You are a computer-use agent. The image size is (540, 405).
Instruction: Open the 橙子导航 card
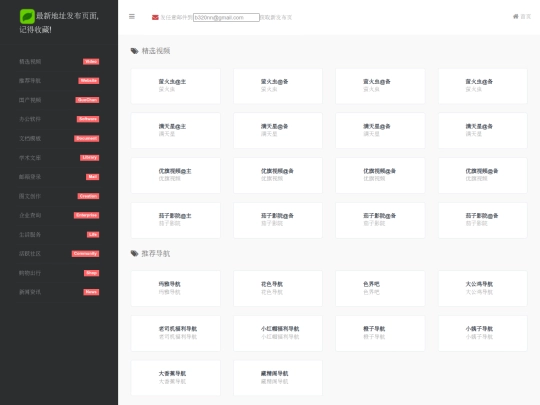[x=380, y=333]
